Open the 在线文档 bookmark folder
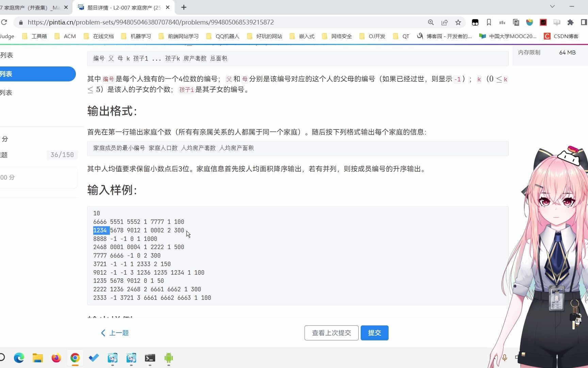This screenshot has width=588, height=368. click(x=99, y=36)
